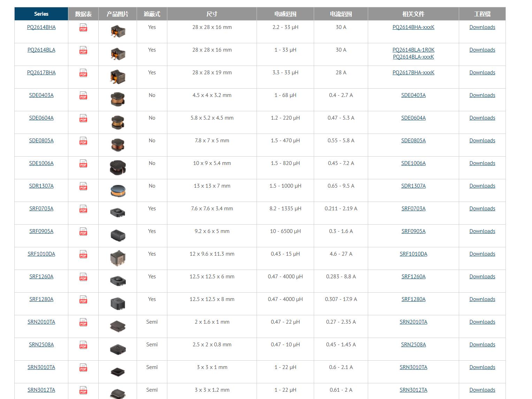Open the PDF datasheet for SRF1260A

point(83,277)
